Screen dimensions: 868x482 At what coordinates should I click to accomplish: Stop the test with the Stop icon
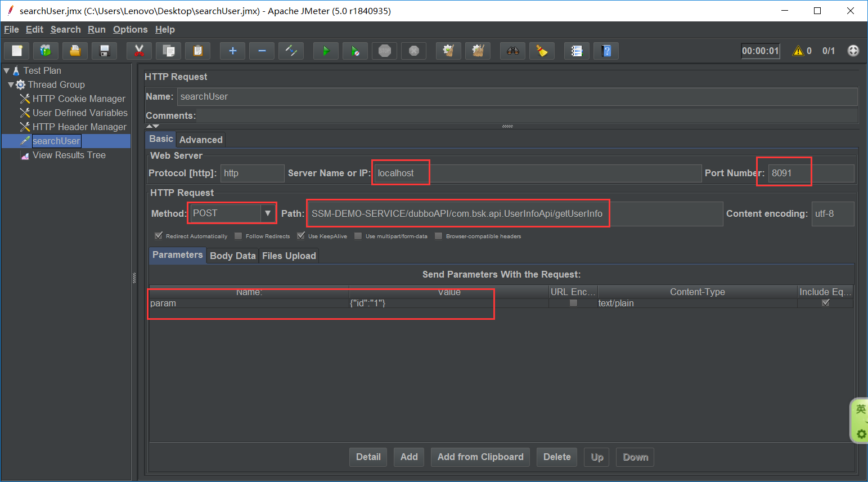coord(385,51)
